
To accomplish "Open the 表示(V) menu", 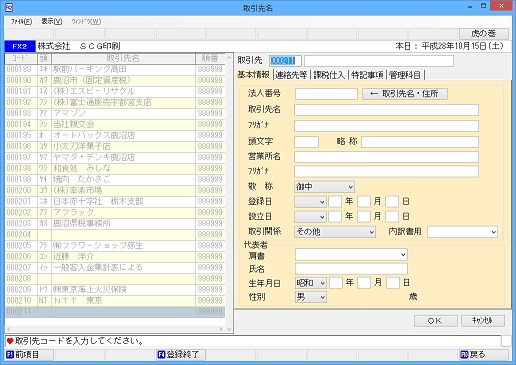I will [x=52, y=22].
